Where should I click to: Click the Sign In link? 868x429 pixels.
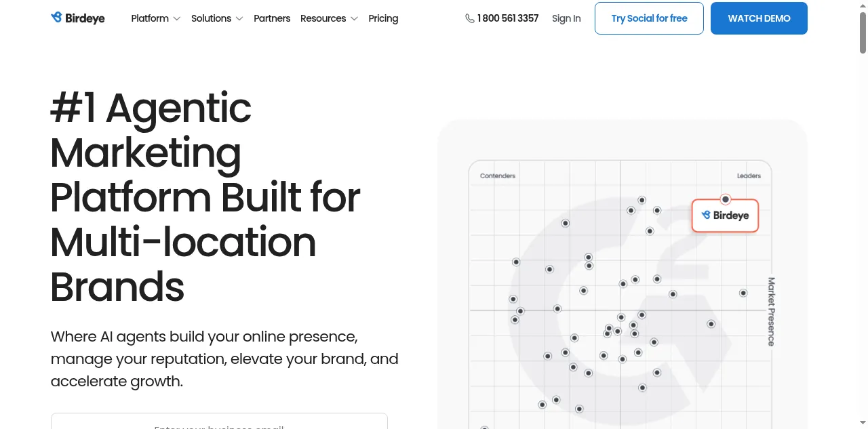point(566,18)
